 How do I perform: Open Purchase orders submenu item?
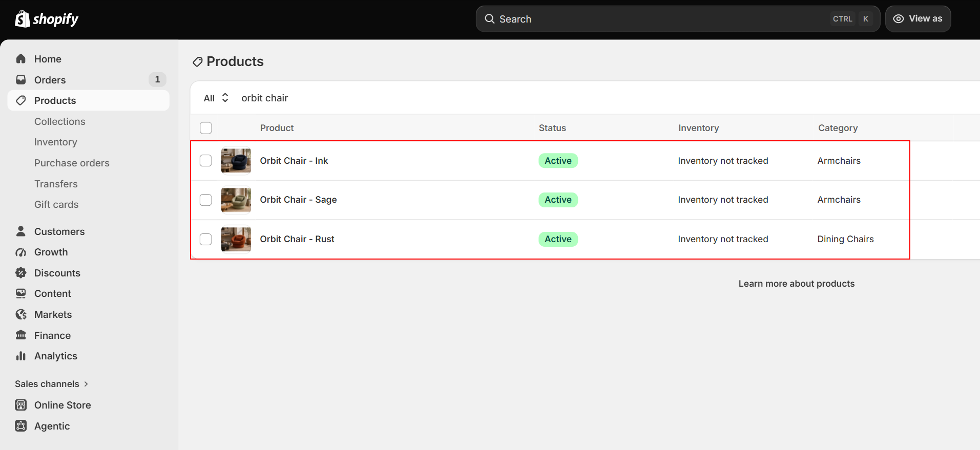pos(72,163)
